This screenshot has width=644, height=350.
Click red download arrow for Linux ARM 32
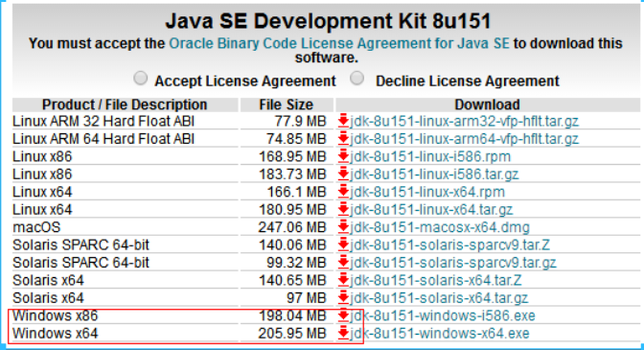click(343, 121)
